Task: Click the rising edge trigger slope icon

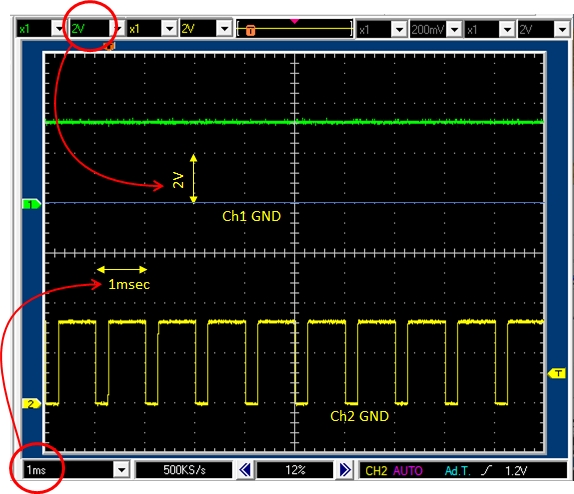Action: 487,470
